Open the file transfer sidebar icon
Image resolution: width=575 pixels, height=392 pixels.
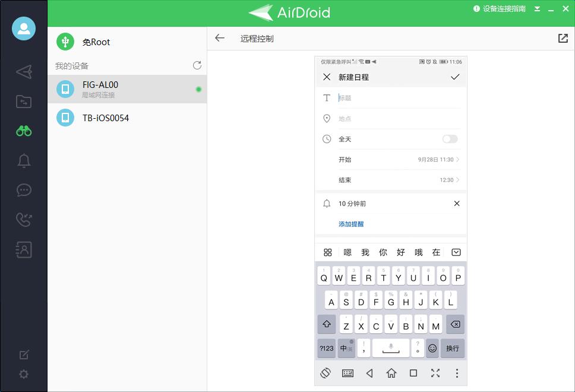pyautogui.click(x=24, y=102)
